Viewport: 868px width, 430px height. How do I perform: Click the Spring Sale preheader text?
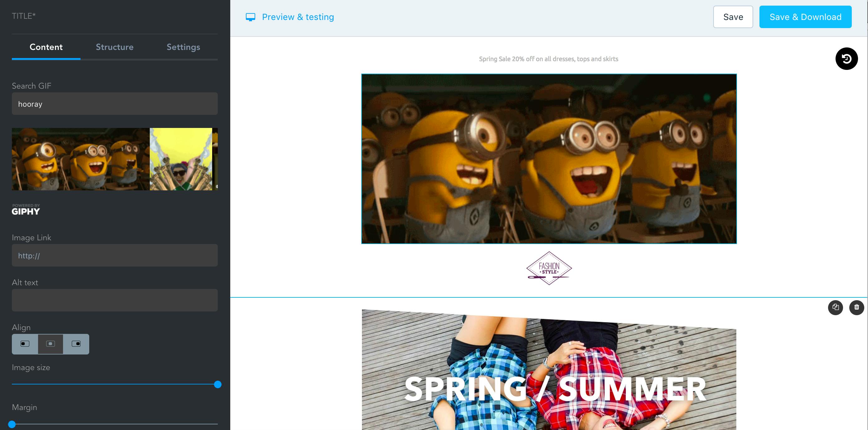(x=549, y=59)
